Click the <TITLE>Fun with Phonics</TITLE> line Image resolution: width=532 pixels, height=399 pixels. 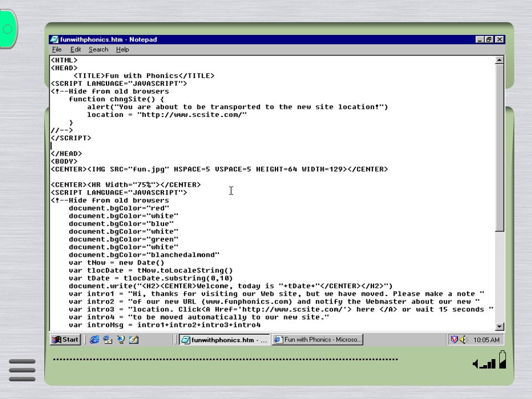(x=144, y=76)
